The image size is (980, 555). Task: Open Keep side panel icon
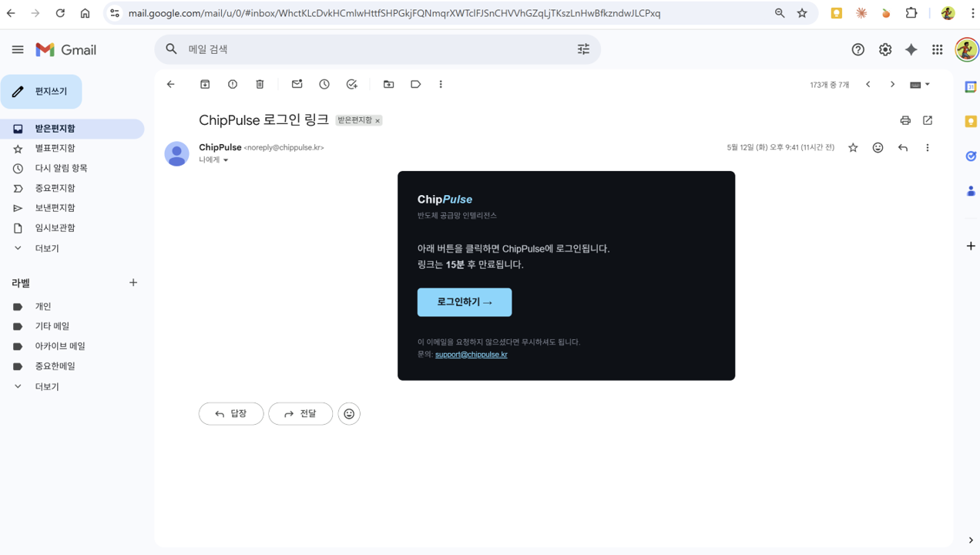[971, 122]
